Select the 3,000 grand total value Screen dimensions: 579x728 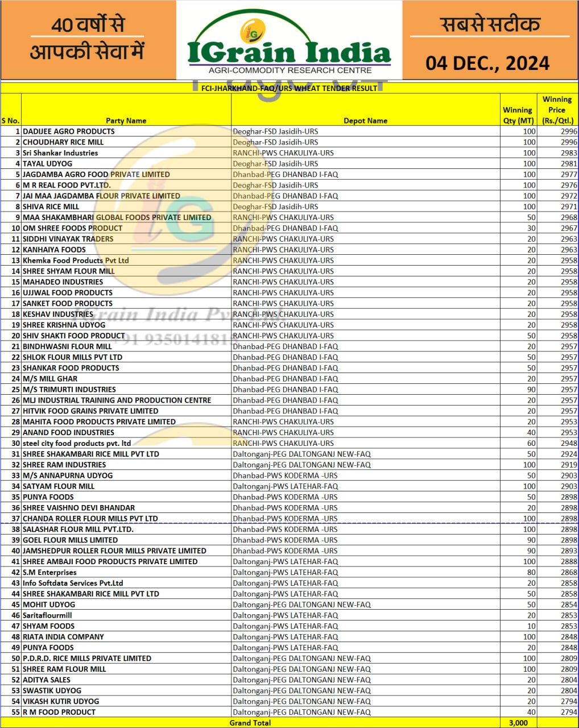click(518, 723)
